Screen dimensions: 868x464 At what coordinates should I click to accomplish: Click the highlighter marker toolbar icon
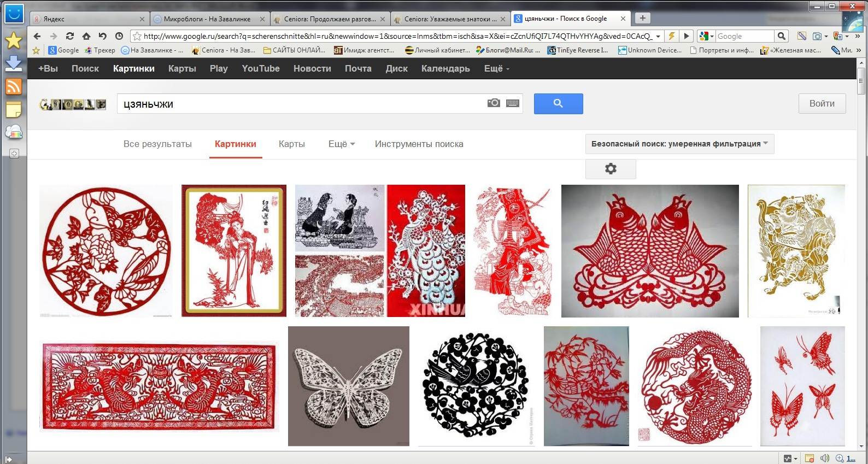point(801,36)
